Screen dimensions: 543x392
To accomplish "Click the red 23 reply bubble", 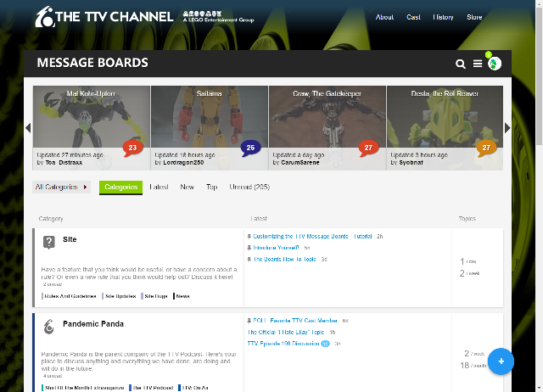I will (132, 148).
